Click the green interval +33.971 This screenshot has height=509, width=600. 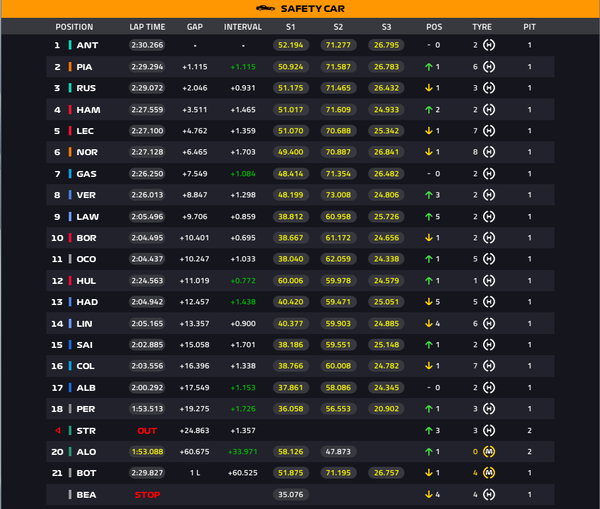click(243, 452)
